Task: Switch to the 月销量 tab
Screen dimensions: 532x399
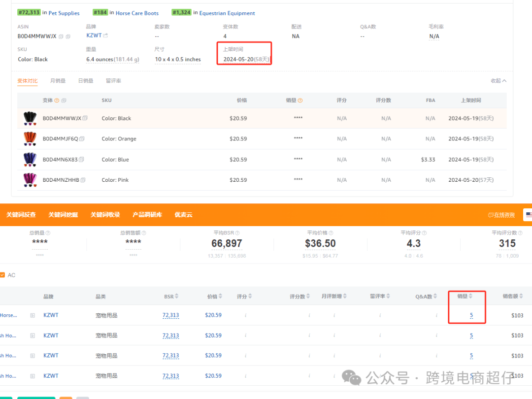Action: [58, 81]
